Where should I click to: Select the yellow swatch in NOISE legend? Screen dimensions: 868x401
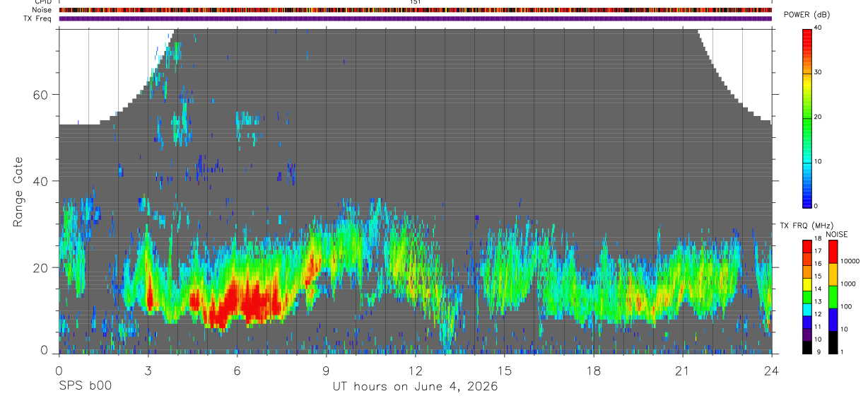(x=833, y=274)
